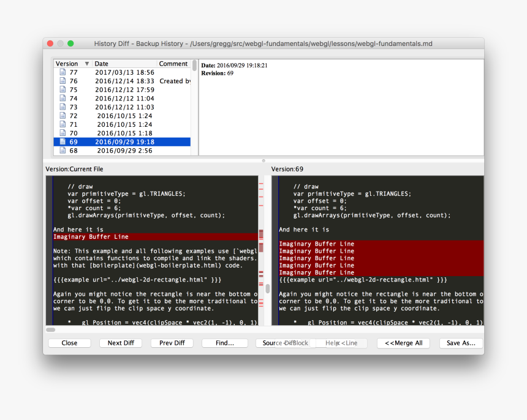Click the version list vertical scrollbar

pyautogui.click(x=195, y=66)
